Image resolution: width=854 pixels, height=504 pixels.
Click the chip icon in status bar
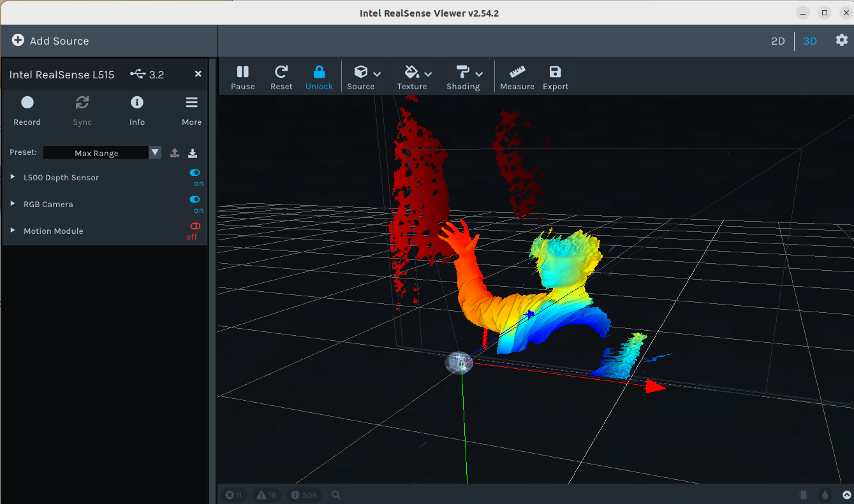tap(804, 495)
